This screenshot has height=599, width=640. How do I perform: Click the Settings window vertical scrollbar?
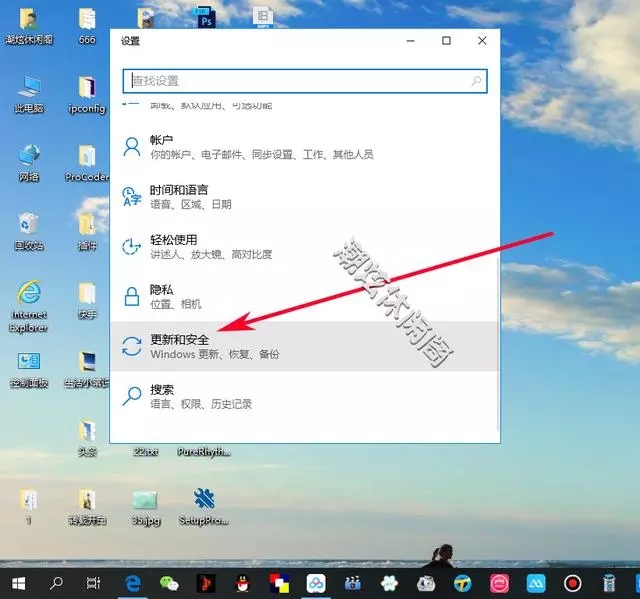point(498,345)
